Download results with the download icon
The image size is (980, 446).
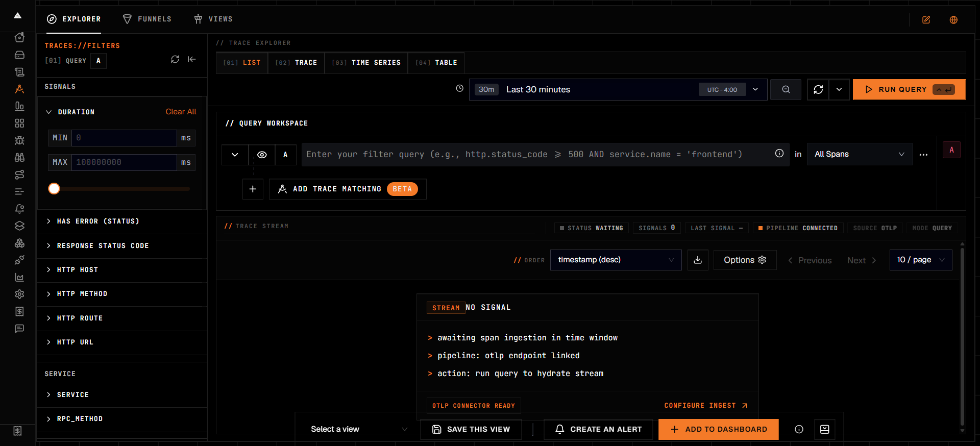(698, 260)
